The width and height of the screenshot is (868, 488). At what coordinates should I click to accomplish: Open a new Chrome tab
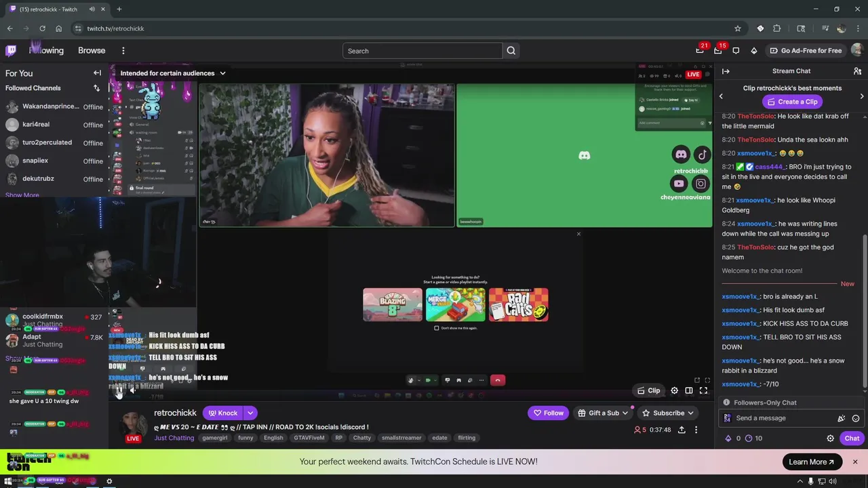coord(119,9)
